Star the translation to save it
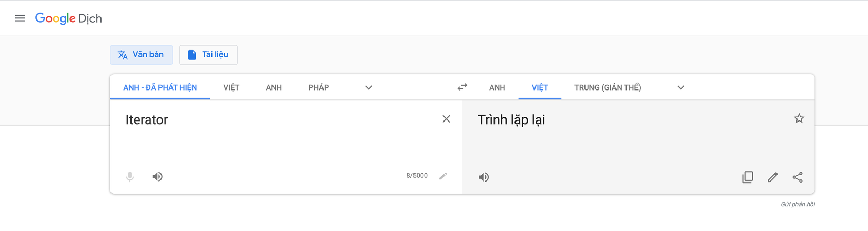868x231 pixels. click(799, 119)
